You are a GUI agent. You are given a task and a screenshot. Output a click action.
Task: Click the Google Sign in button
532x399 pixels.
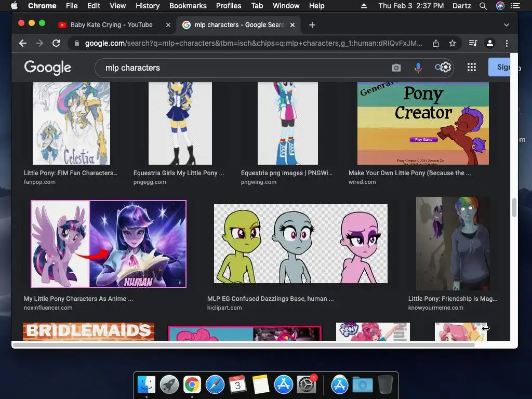pos(499,67)
